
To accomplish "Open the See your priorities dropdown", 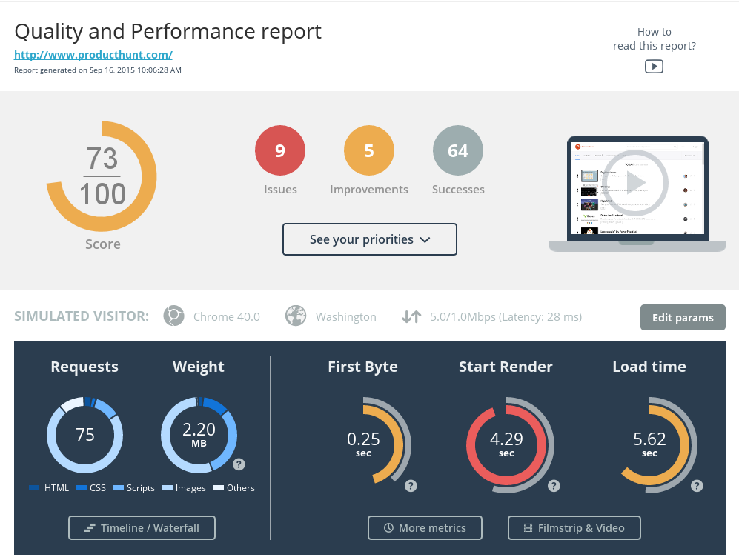I will coord(369,239).
